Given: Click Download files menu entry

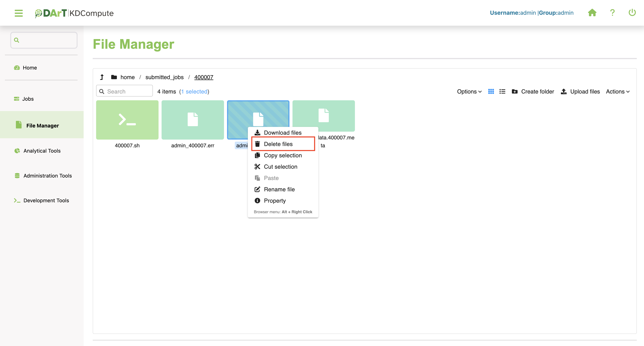Looking at the screenshot, I should [x=282, y=133].
